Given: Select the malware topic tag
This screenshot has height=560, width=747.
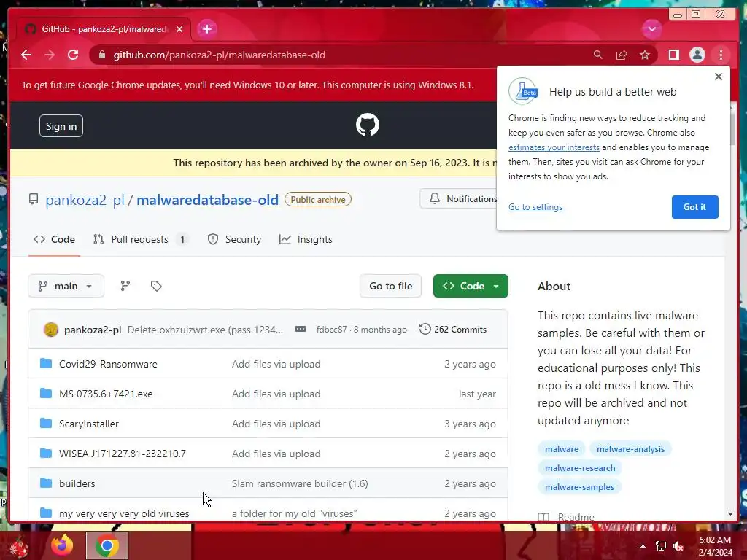Looking at the screenshot, I should tap(562, 449).
